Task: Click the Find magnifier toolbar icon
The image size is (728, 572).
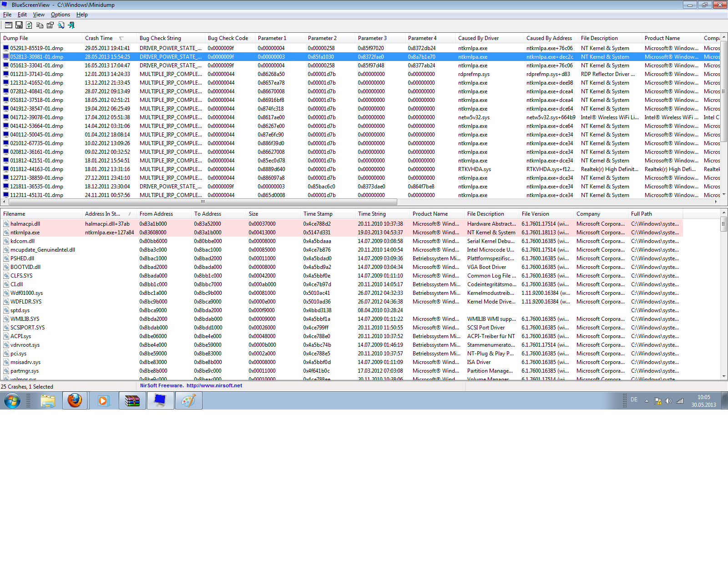Action: (61, 25)
